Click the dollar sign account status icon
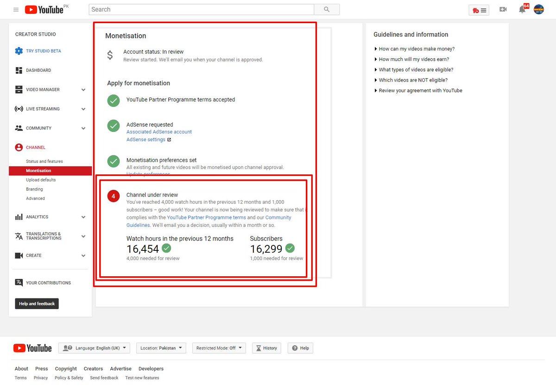Viewport: 556px width, 392px height. (x=110, y=56)
